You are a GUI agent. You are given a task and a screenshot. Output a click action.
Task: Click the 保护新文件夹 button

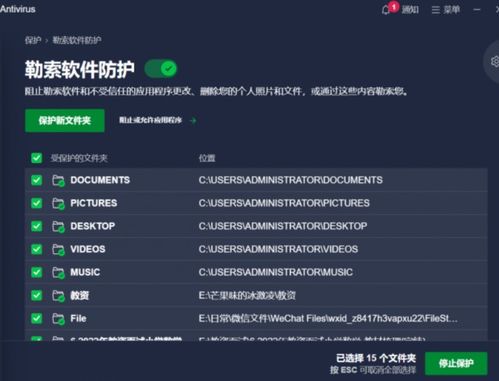pos(65,121)
